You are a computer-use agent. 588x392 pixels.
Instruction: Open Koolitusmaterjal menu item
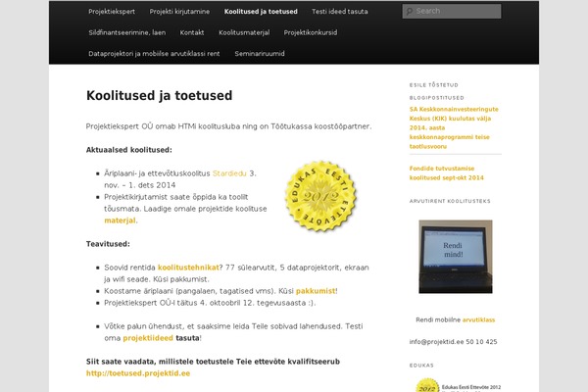point(244,32)
